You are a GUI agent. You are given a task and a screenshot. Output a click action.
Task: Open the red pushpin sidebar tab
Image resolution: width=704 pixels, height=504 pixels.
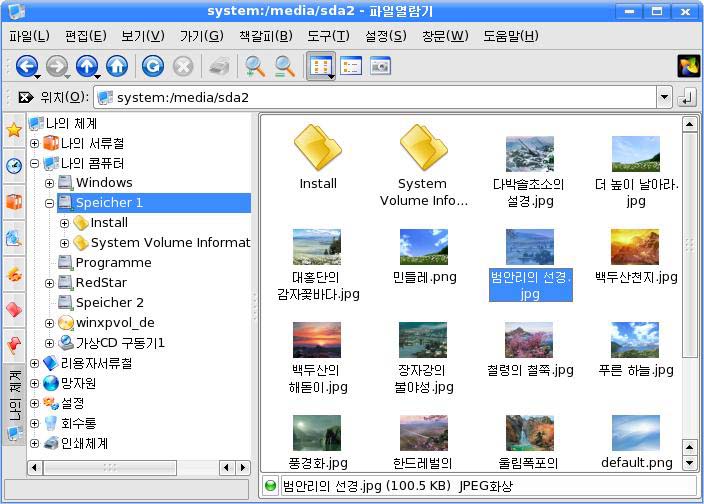click(14, 346)
